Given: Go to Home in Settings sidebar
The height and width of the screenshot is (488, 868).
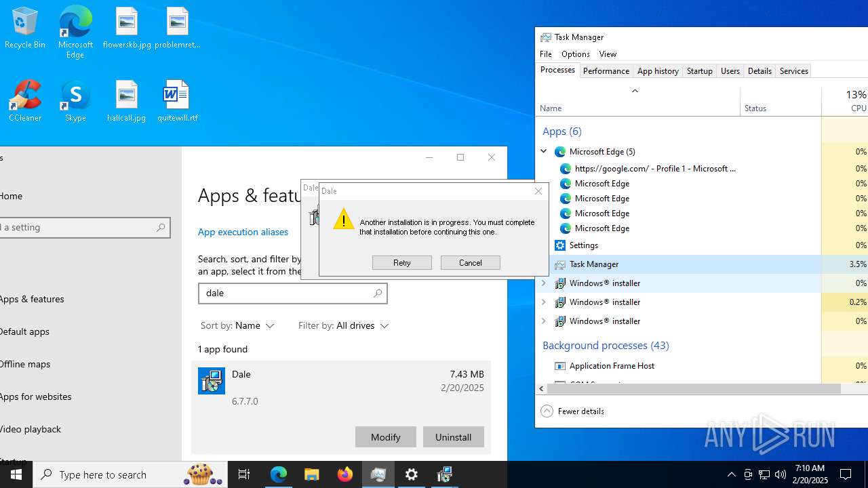Looking at the screenshot, I should click(11, 196).
